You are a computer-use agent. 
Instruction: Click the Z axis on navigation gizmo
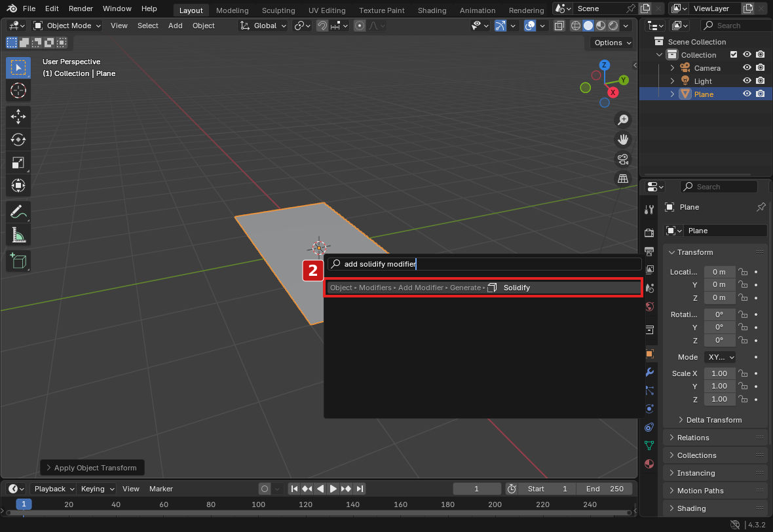point(605,65)
